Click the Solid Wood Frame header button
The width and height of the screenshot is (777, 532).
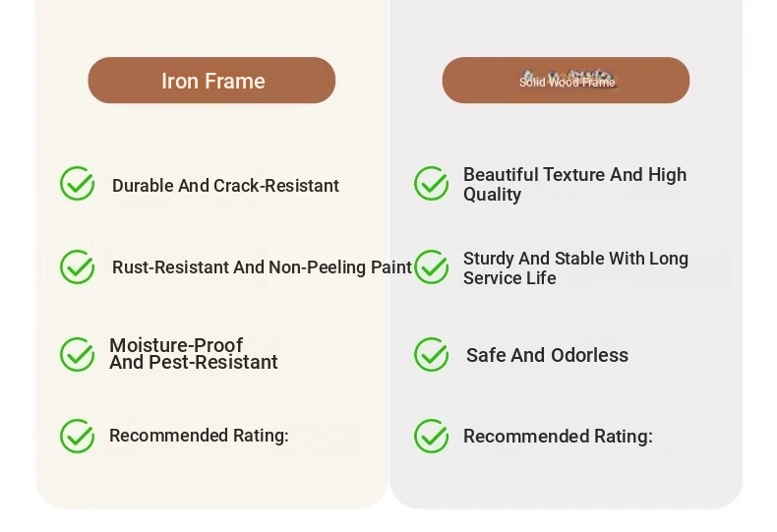point(566,81)
